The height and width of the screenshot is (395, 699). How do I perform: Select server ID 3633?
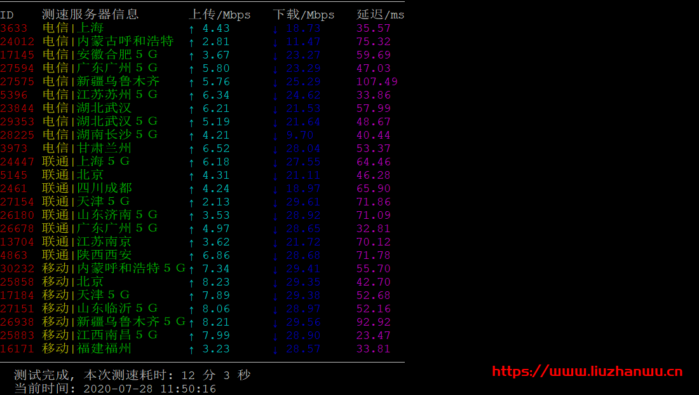point(14,28)
